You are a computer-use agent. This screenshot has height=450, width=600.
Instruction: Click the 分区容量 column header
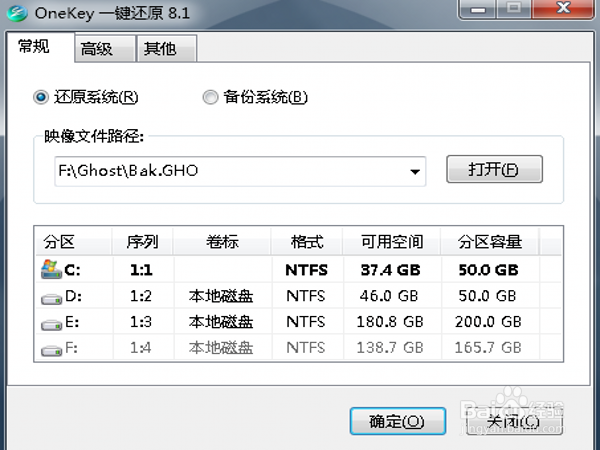[490, 242]
